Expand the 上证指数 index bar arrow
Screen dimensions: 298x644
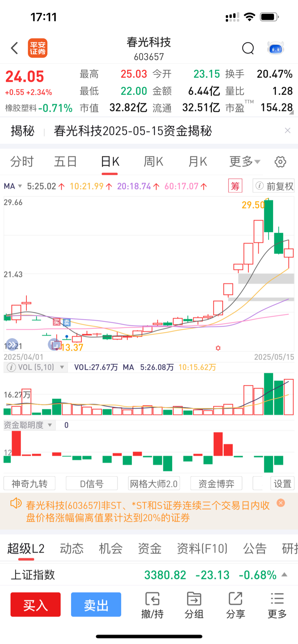point(284,575)
